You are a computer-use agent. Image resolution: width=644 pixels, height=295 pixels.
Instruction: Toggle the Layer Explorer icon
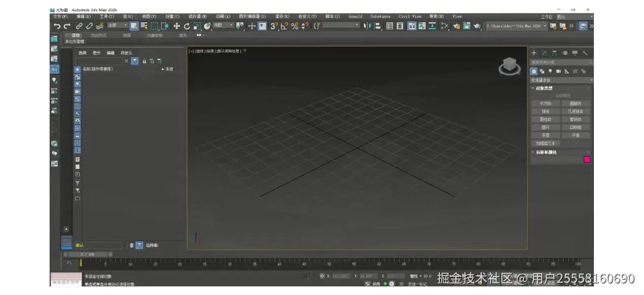[400, 26]
